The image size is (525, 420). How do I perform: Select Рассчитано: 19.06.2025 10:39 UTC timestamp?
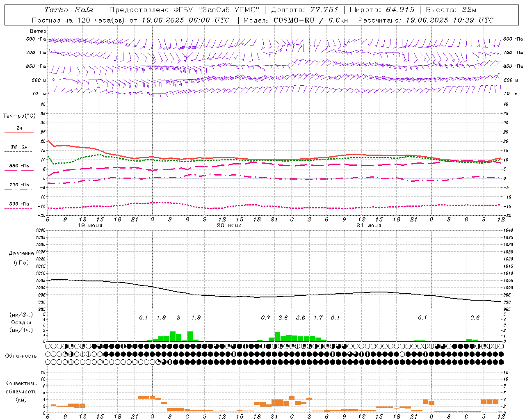(426, 20)
